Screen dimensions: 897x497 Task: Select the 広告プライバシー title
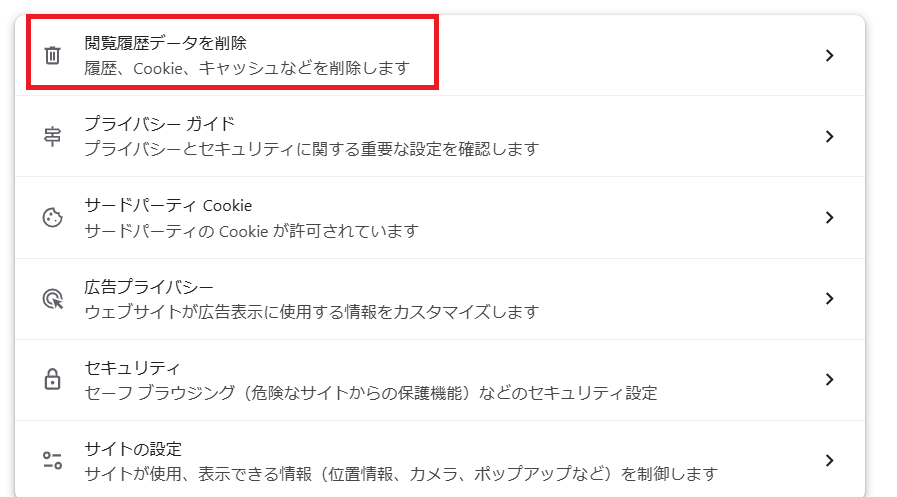149,287
